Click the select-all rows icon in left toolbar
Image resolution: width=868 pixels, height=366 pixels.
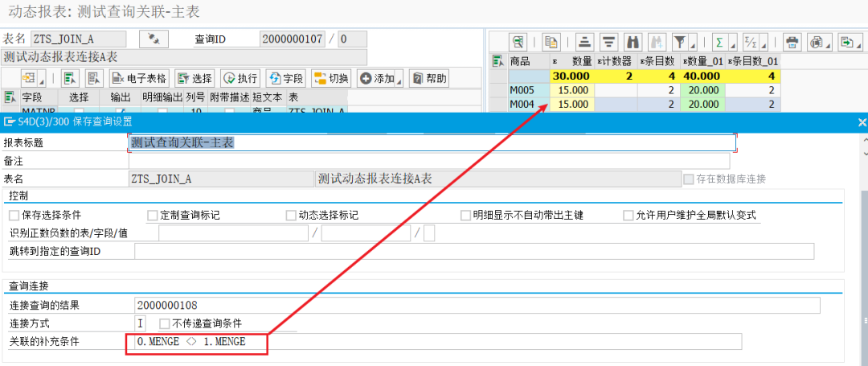68,78
